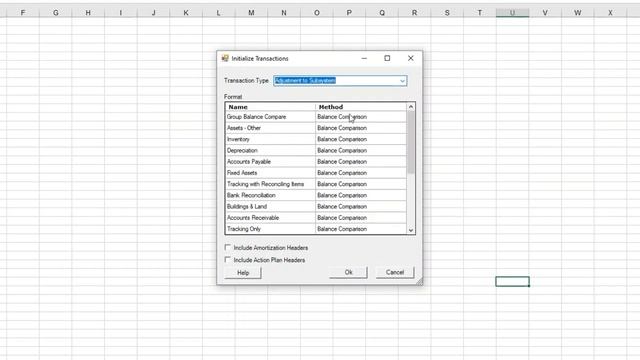Viewport: 640px width, 360px height.
Task: Select column K header in spreadsheet
Action: pyautogui.click(x=186, y=13)
